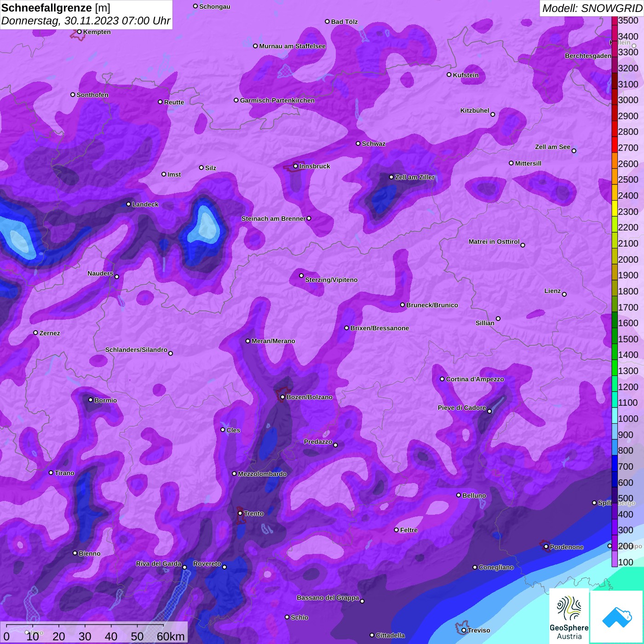Click the Matrei in Osttirol label

494,241
